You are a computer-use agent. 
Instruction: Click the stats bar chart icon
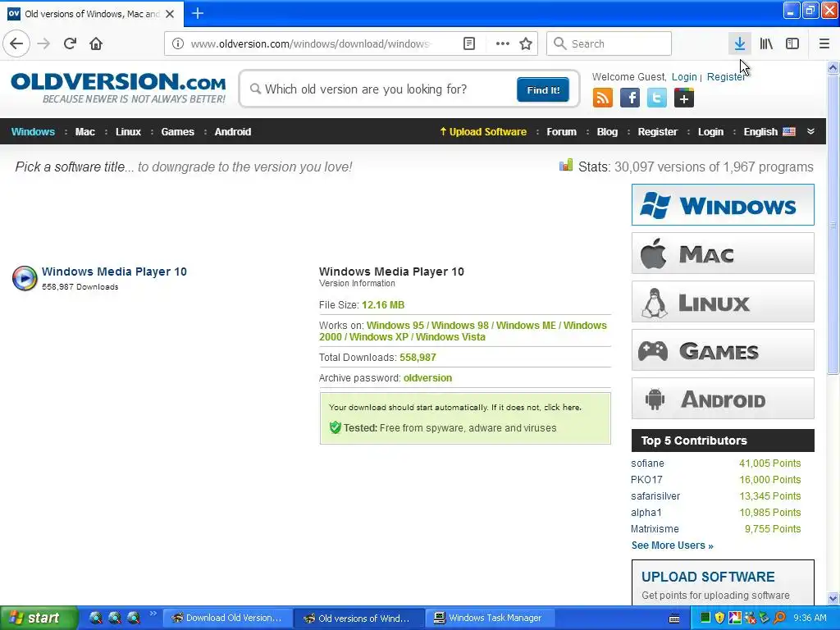[x=566, y=165]
